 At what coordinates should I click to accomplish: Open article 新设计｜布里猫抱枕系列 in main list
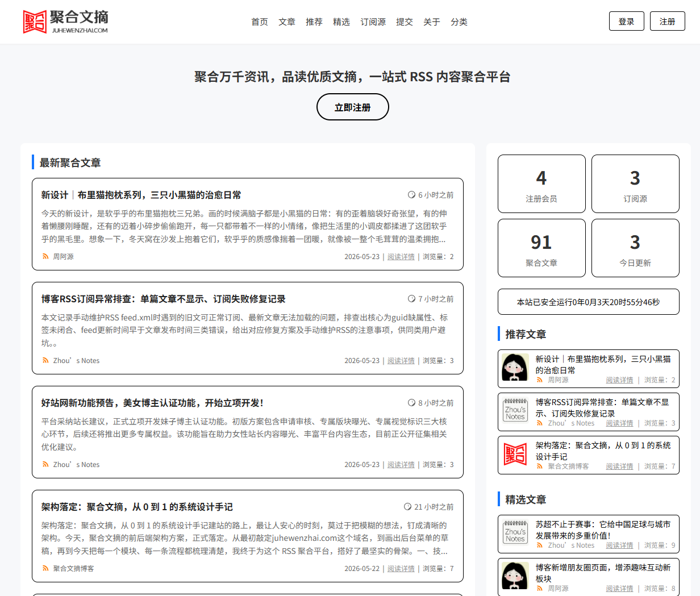(x=141, y=195)
